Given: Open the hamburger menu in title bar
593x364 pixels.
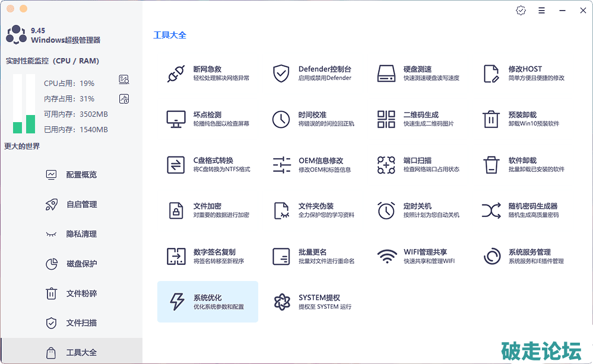Looking at the screenshot, I should [x=541, y=11].
